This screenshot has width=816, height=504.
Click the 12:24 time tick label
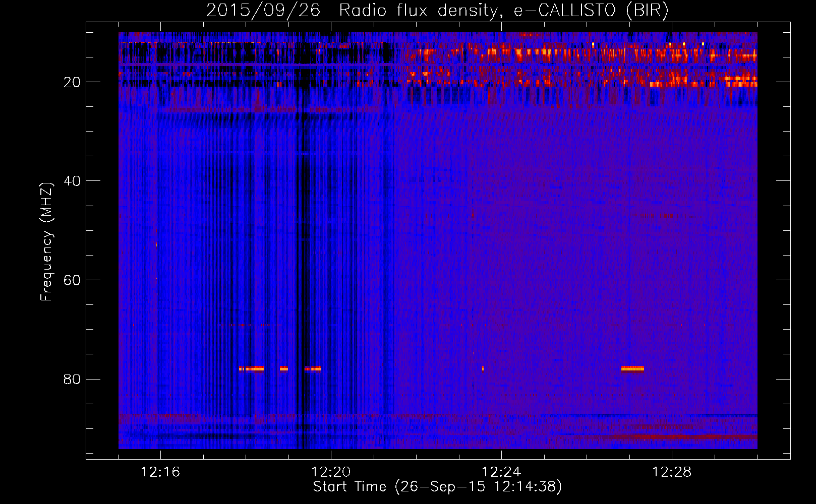click(x=501, y=472)
